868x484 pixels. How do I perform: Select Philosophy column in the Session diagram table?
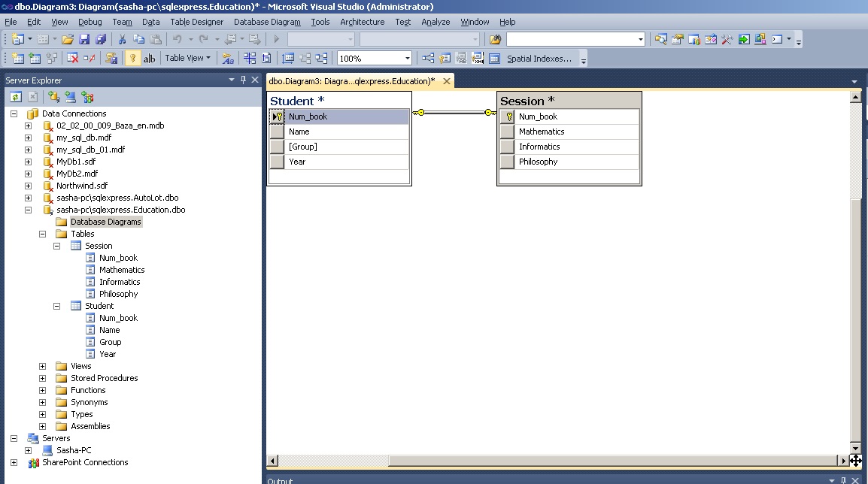pyautogui.click(x=569, y=162)
